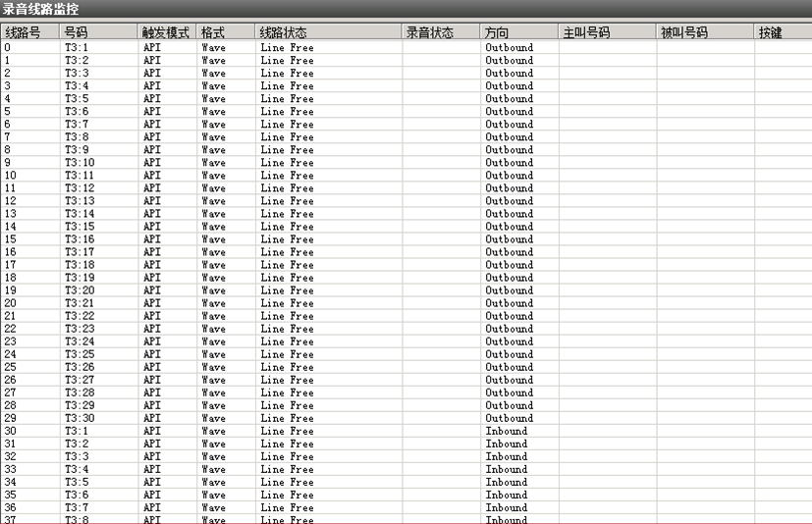Image resolution: width=812 pixels, height=524 pixels.
Task: Click Line Free status in line 8
Action: click(x=287, y=149)
